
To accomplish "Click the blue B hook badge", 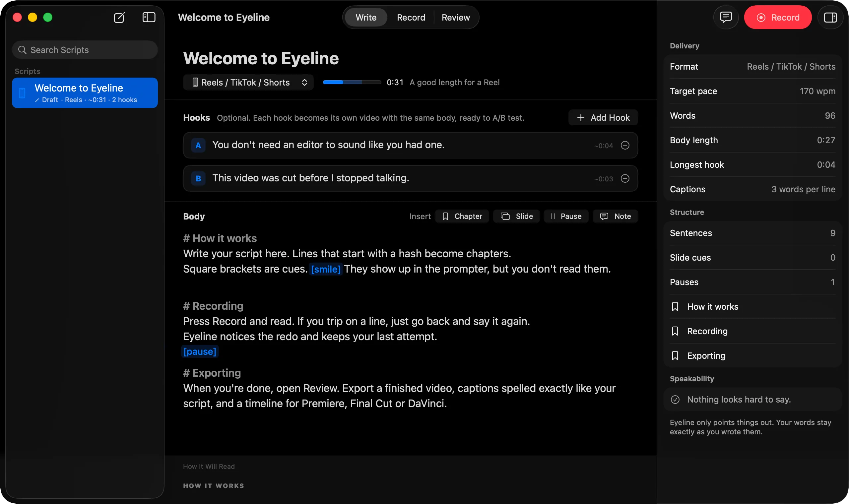I will tap(198, 179).
